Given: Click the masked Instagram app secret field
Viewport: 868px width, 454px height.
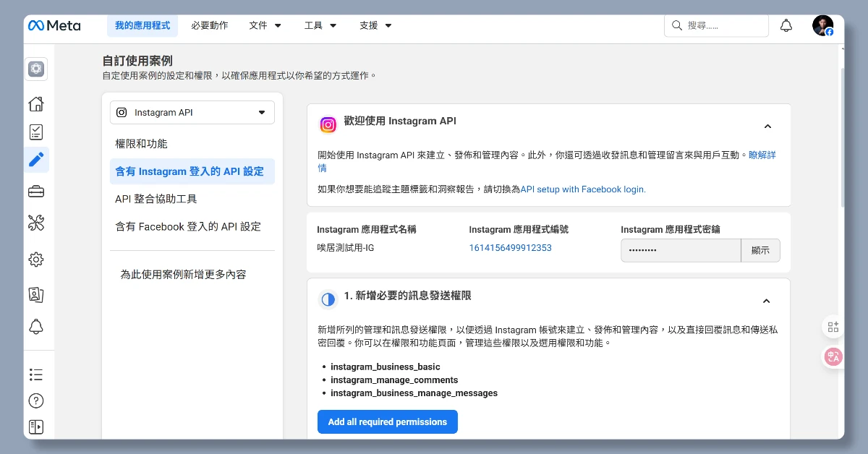Looking at the screenshot, I should pos(681,250).
